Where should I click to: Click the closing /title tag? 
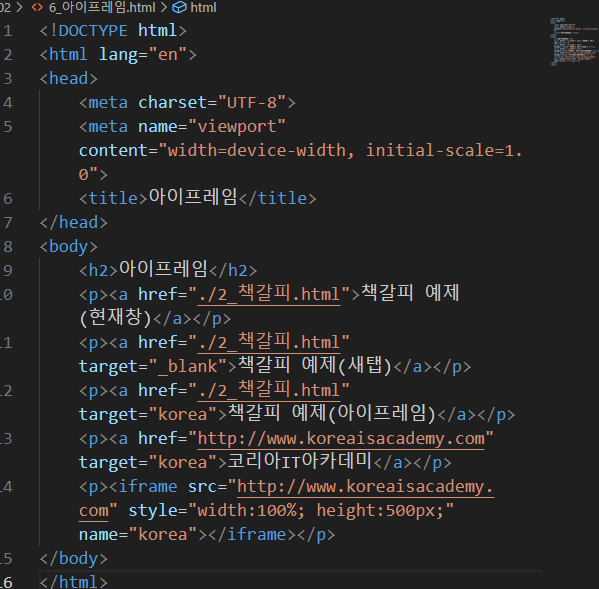(x=277, y=199)
